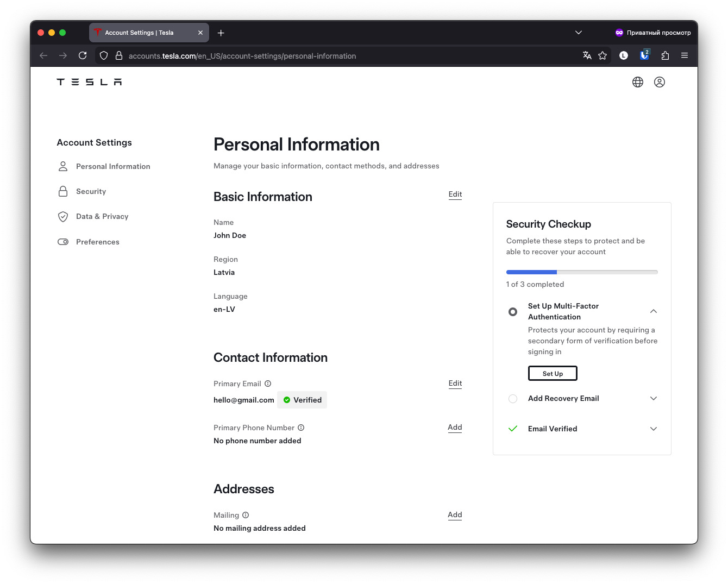This screenshot has height=584, width=728.
Task: Click the Email Verified checkmark
Action: [512, 429]
